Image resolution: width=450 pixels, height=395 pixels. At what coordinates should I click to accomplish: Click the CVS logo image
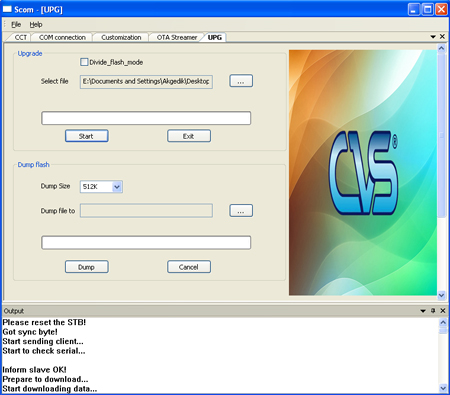[x=363, y=173]
